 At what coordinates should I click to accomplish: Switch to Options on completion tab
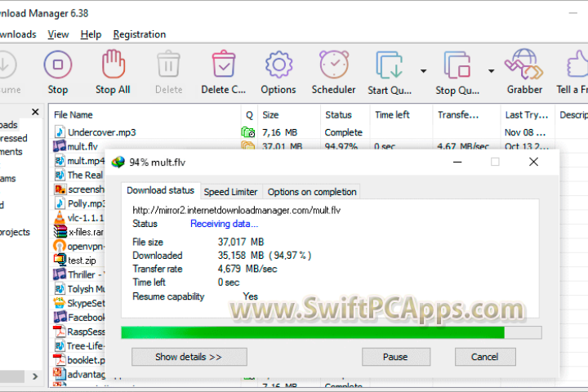312,192
